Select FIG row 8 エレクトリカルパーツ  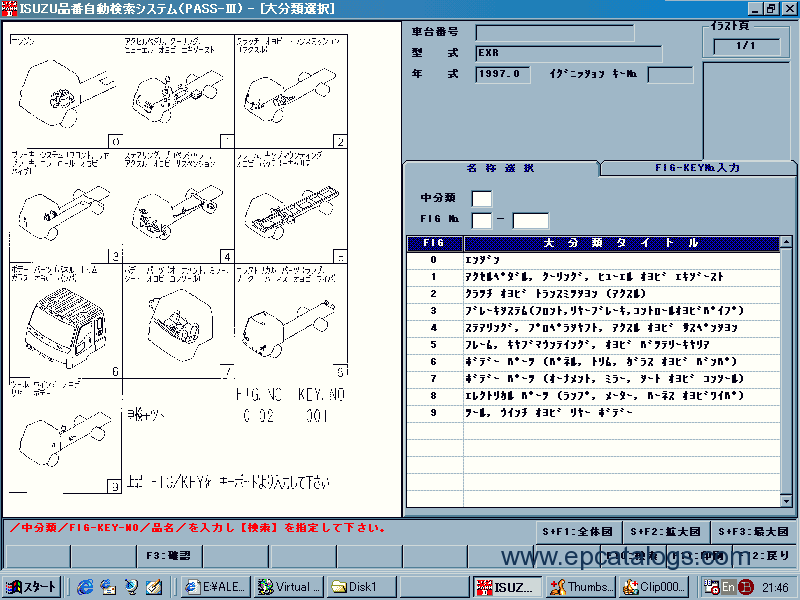pos(593,395)
